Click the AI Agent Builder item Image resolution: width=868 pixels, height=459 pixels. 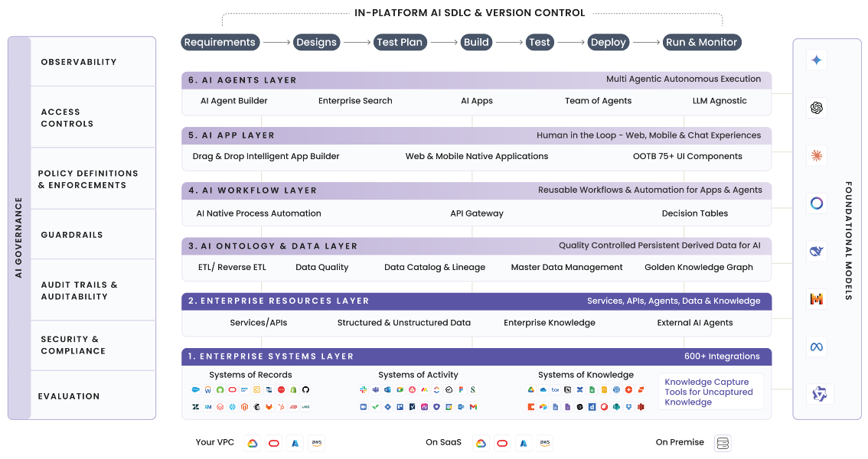(x=234, y=101)
